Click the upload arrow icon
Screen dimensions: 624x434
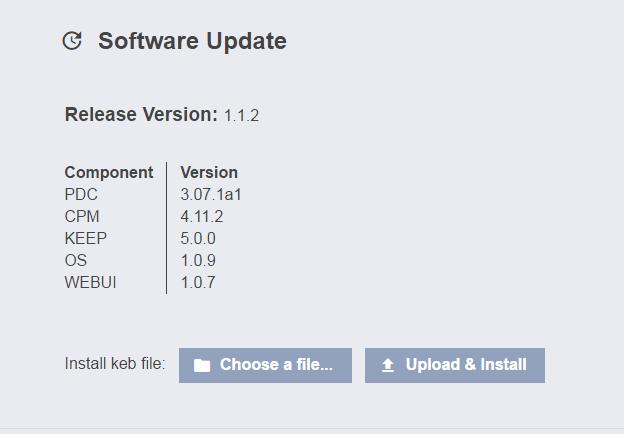point(388,365)
